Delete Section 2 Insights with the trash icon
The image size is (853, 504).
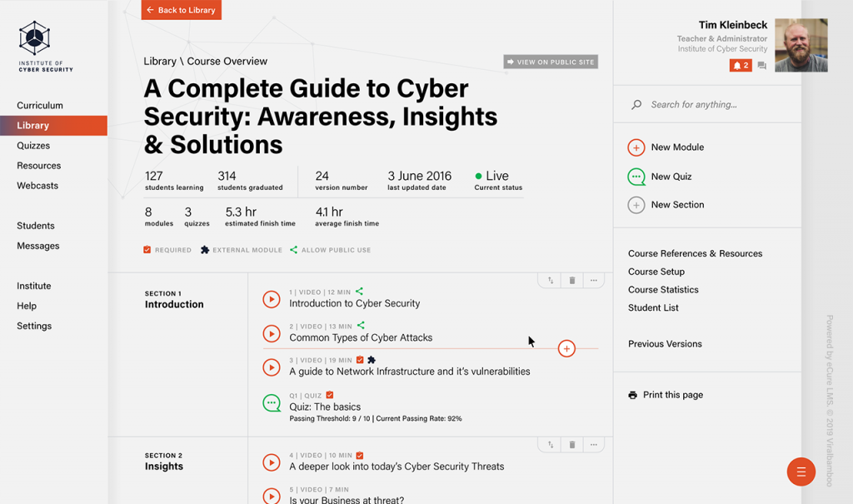pyautogui.click(x=571, y=445)
